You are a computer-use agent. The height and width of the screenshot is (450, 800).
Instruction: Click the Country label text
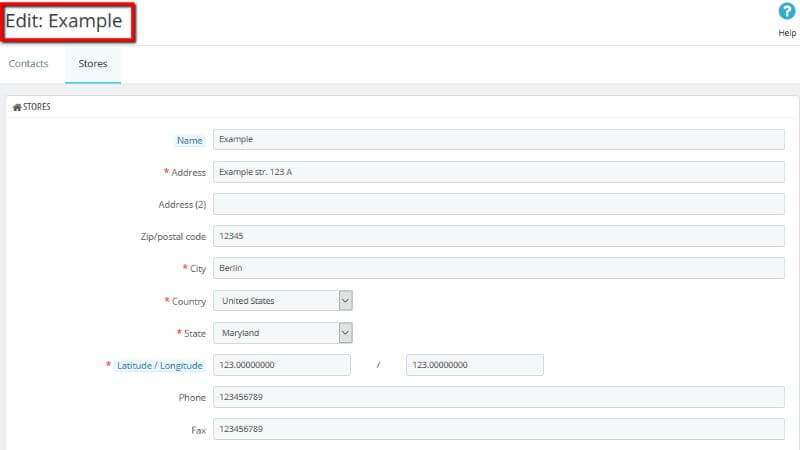click(189, 302)
